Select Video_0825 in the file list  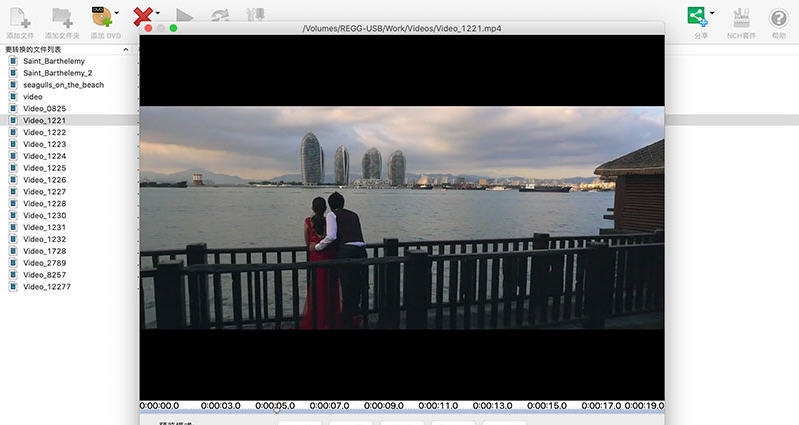(x=44, y=108)
